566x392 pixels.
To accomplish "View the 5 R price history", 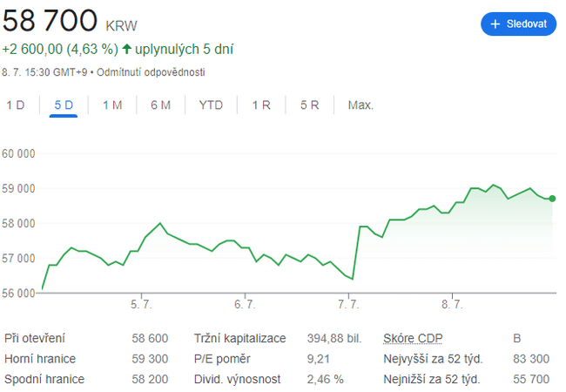I will point(310,105).
